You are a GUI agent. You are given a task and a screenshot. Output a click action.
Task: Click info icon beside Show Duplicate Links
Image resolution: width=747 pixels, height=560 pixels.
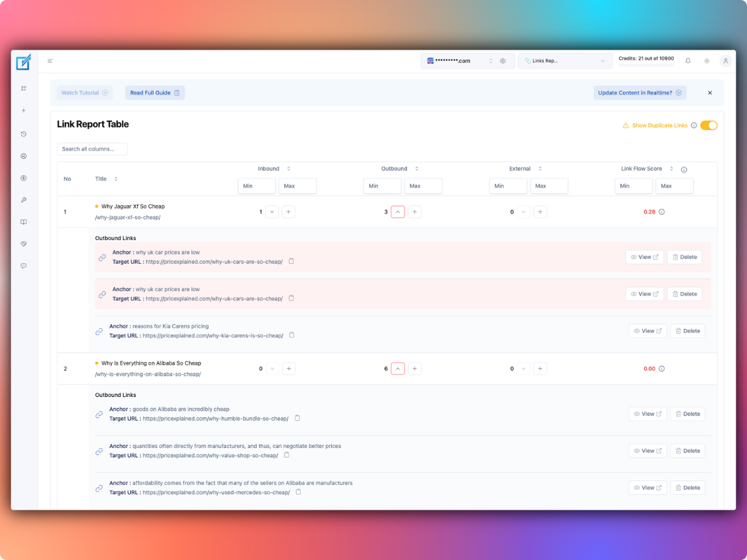694,126
